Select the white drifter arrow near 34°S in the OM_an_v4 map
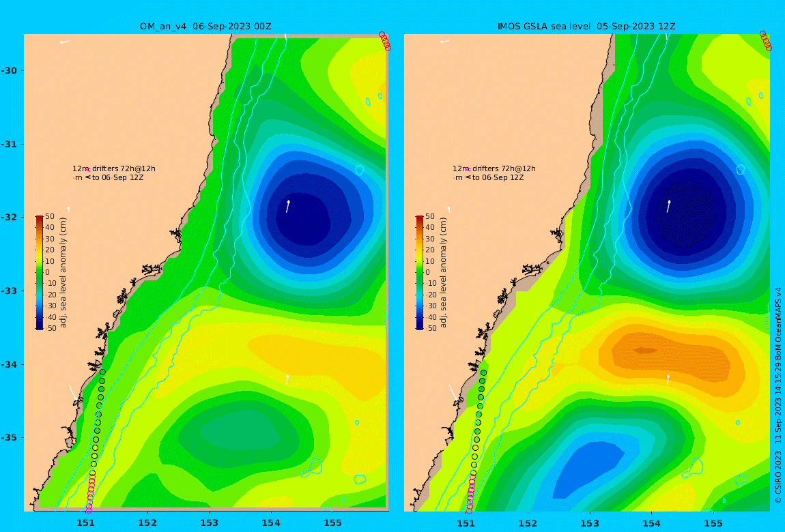This screenshot has height=532, width=785. (287, 379)
